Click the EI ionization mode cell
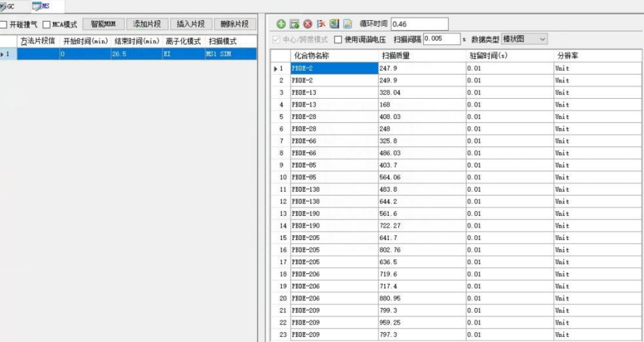 pyautogui.click(x=183, y=54)
